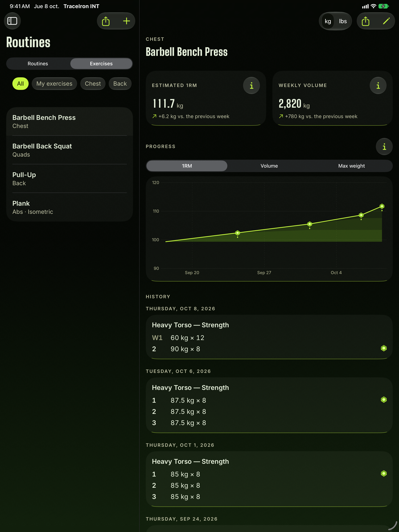Select the first chart data point
The width and height of the screenshot is (399, 532).
pos(238,233)
